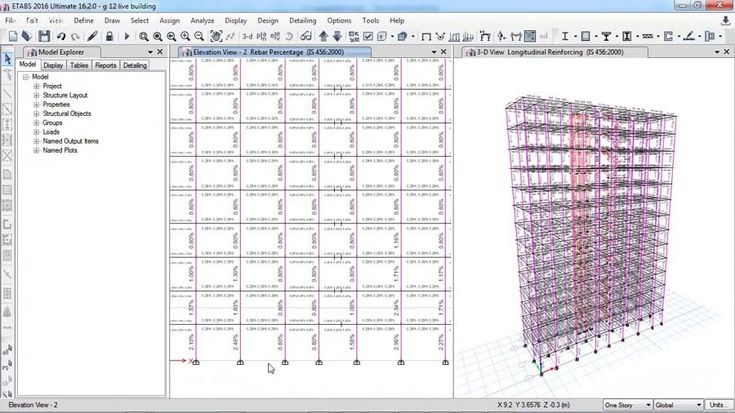Click the Set Elevation View icon
This screenshot has width=735, height=413.
coord(276,36)
